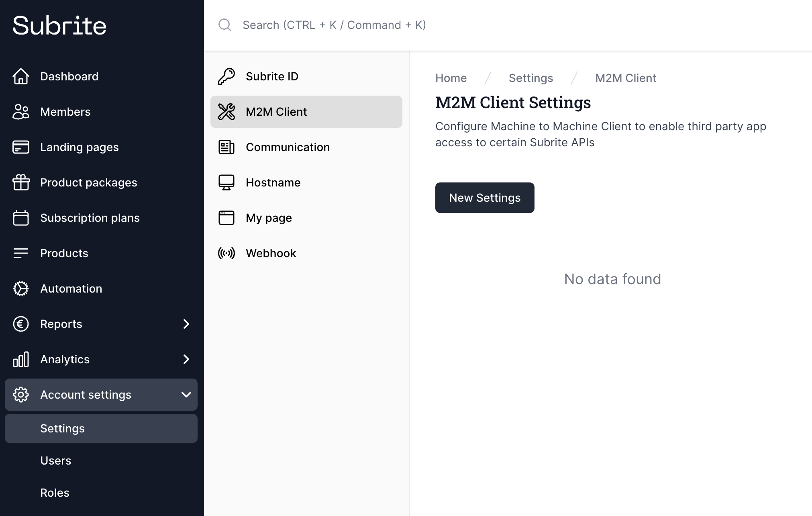Open My page settings
This screenshot has width=812, height=516.
point(306,218)
